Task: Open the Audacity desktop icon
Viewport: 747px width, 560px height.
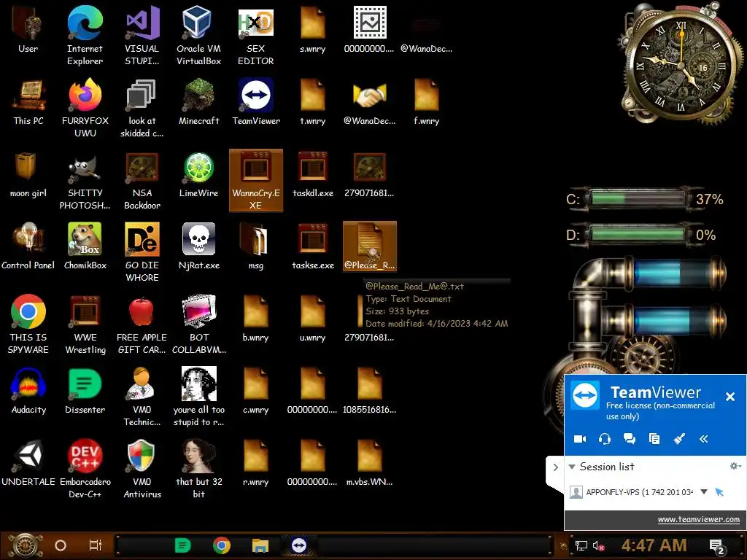Action: point(28,391)
